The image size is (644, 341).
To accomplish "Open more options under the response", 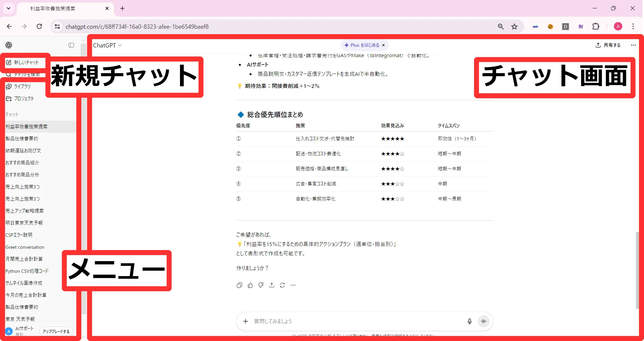I will (293, 285).
